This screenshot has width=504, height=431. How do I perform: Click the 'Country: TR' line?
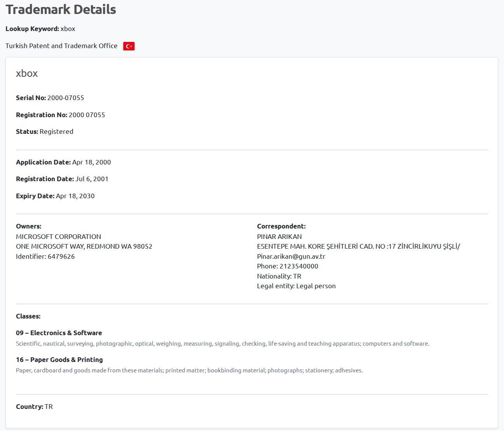[34, 407]
